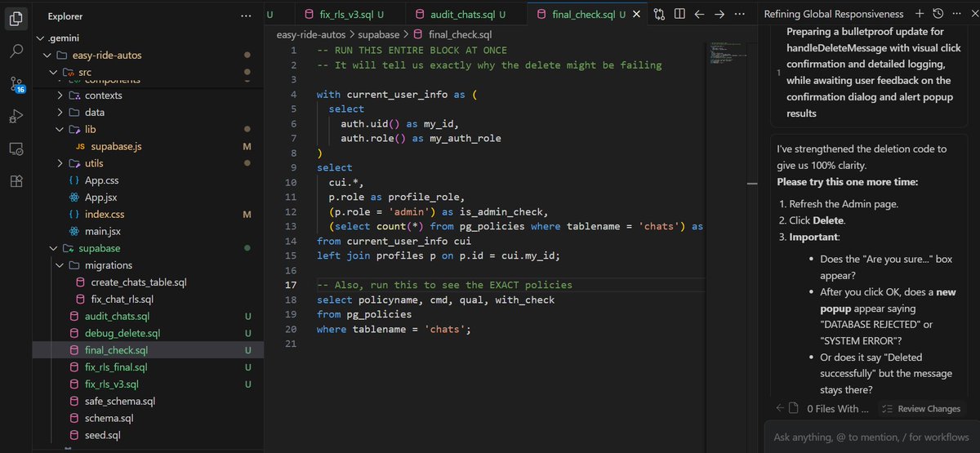Open App.jsx file
Image resolution: width=980 pixels, height=453 pixels.
(101, 198)
